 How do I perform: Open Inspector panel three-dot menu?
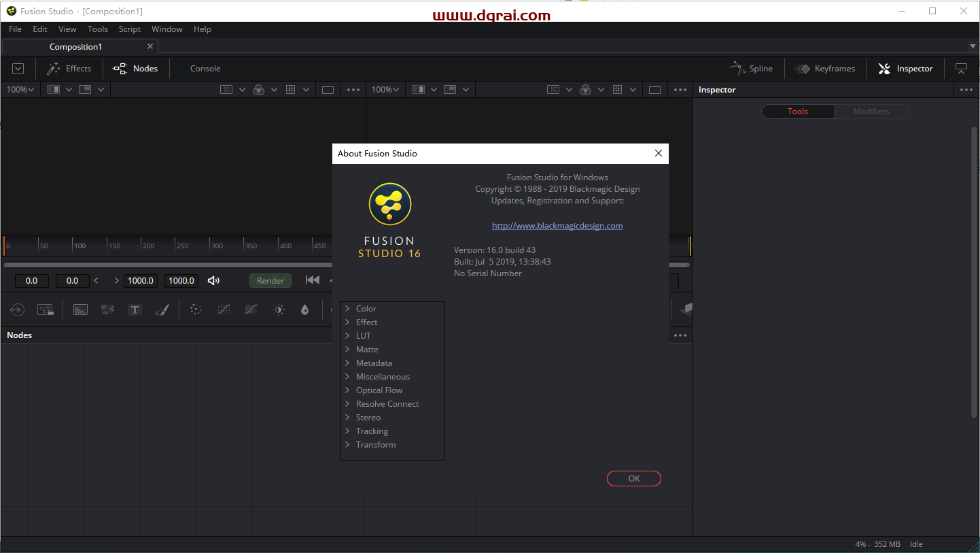tap(966, 90)
